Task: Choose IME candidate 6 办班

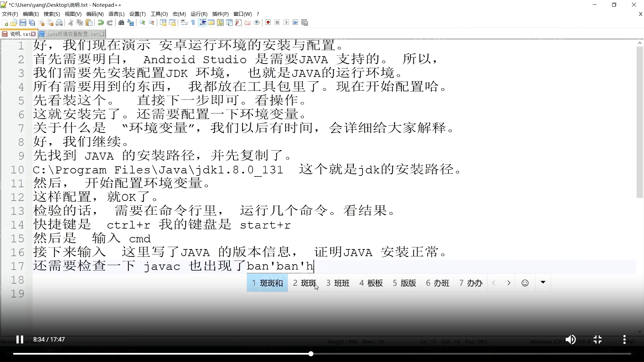Action: pyautogui.click(x=438, y=283)
